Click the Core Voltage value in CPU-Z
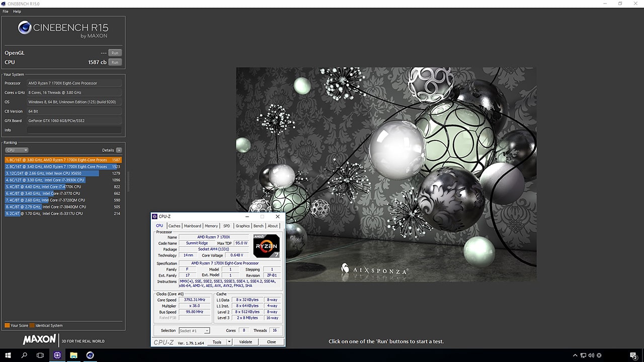Screen dimensions: 644x362 tap(236, 255)
